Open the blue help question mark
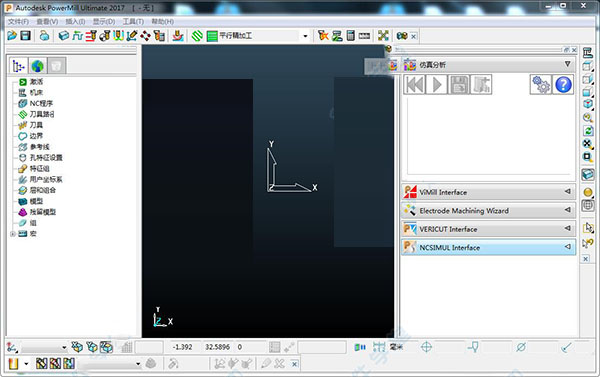The image size is (600, 377). pos(563,85)
